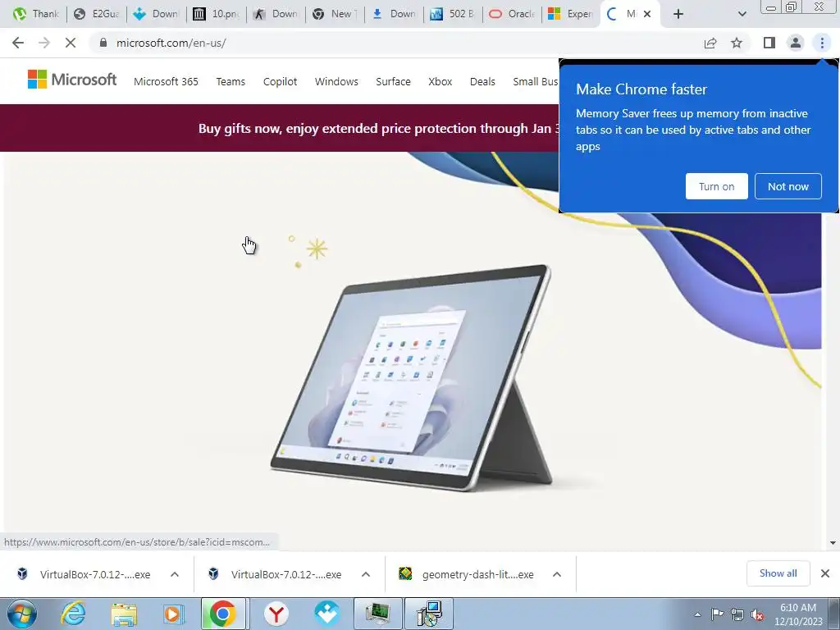Expand options for first VirtualBox download

[175, 574]
